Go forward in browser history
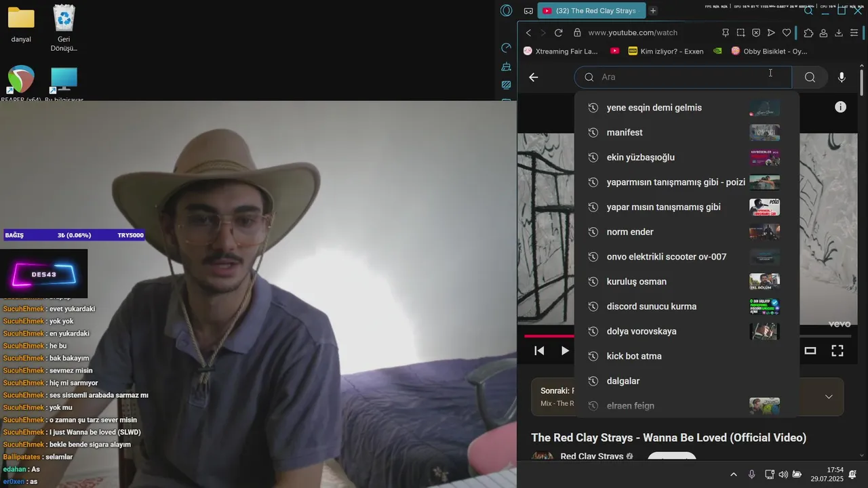This screenshot has height=488, width=868. (542, 33)
